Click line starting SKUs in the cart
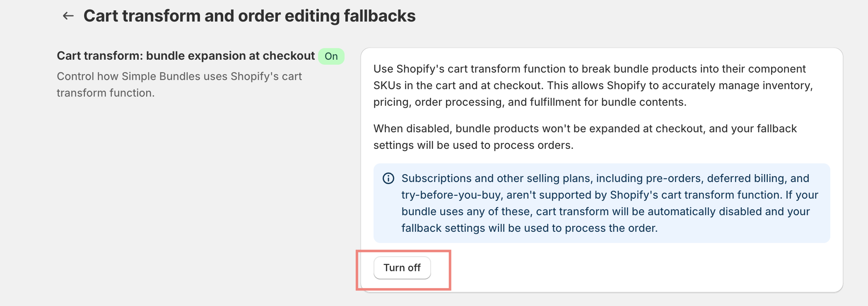Viewport: 868px width, 306px height. coord(593,85)
